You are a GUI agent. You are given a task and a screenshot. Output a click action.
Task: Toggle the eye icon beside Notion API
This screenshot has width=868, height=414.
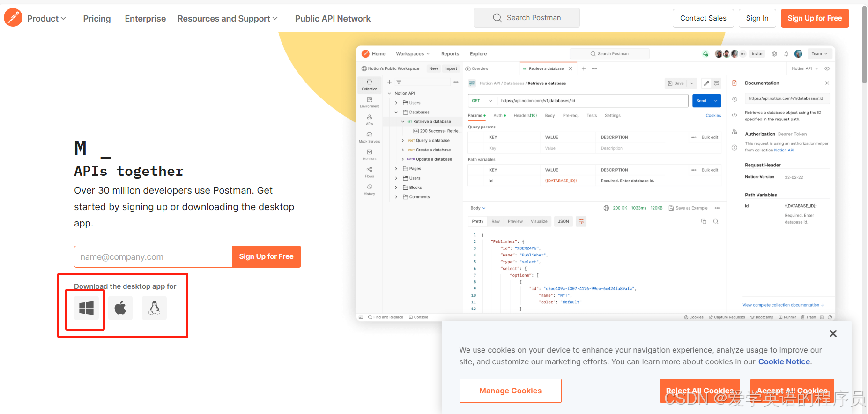[827, 68]
